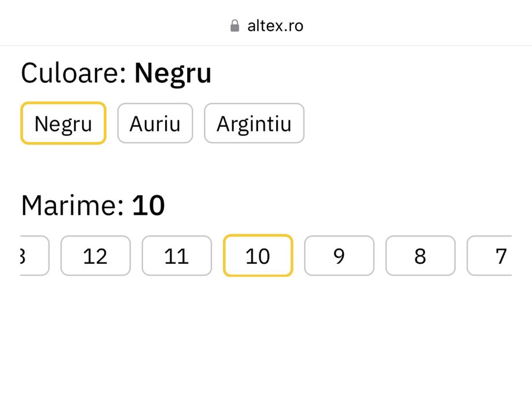
Task: Pick the Argintiu color option
Action: click(254, 124)
